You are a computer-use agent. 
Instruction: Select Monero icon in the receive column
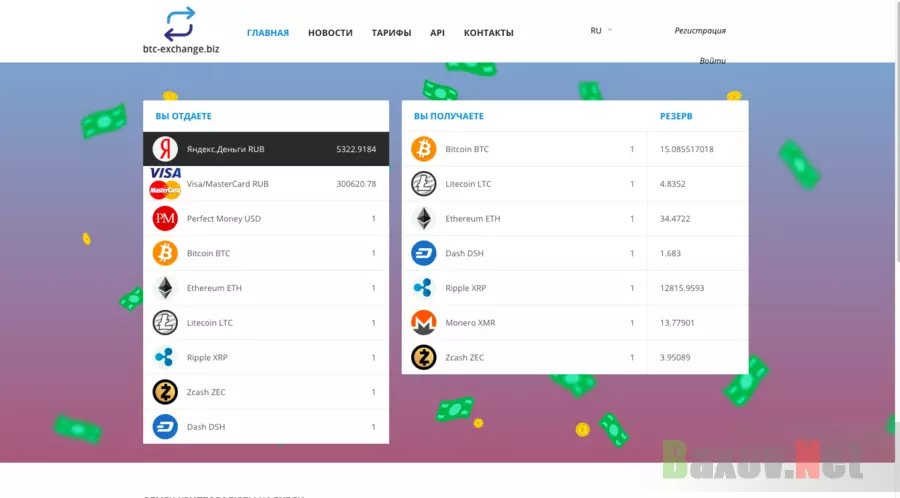[424, 322]
